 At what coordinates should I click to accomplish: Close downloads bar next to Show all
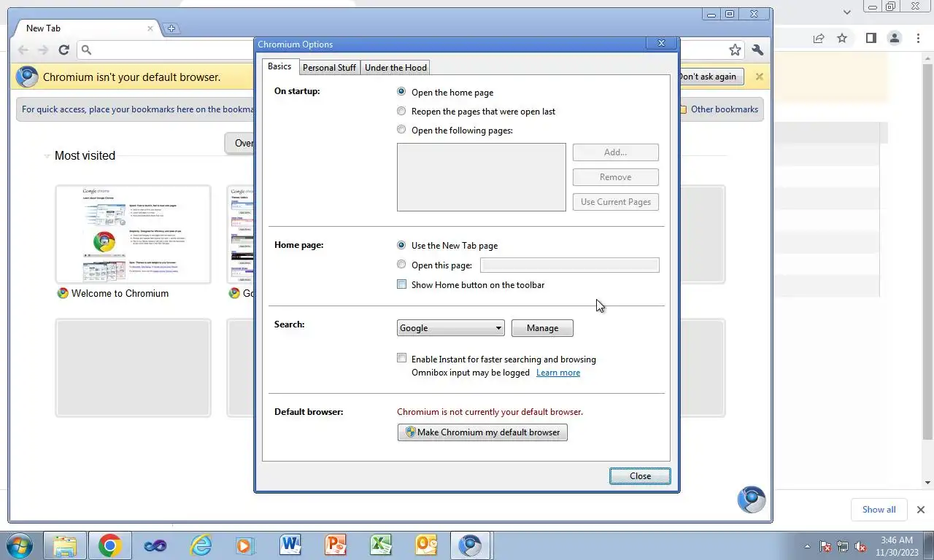921,510
